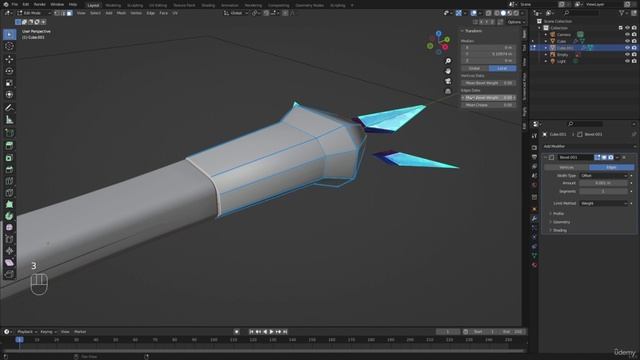Select the Measure tool

point(9,120)
